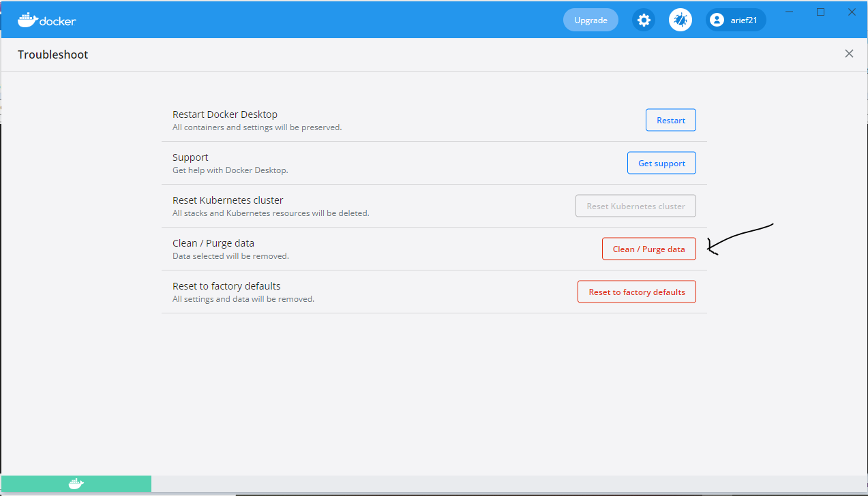
Task: Open the settings gear icon
Action: click(644, 20)
